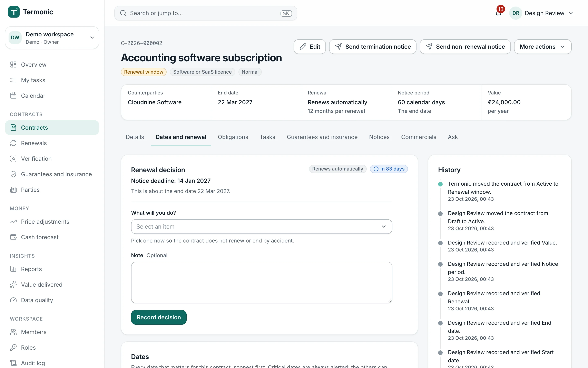Click the Parties building icon
Image resolution: width=588 pixels, height=368 pixels.
13,190
